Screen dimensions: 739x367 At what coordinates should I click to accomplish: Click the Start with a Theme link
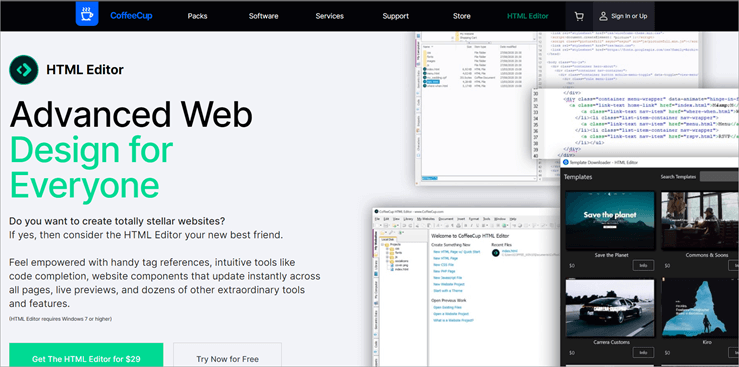448,291
